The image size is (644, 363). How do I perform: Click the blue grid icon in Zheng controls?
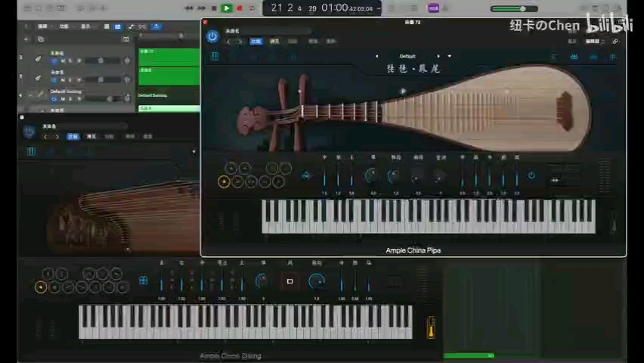click(144, 281)
